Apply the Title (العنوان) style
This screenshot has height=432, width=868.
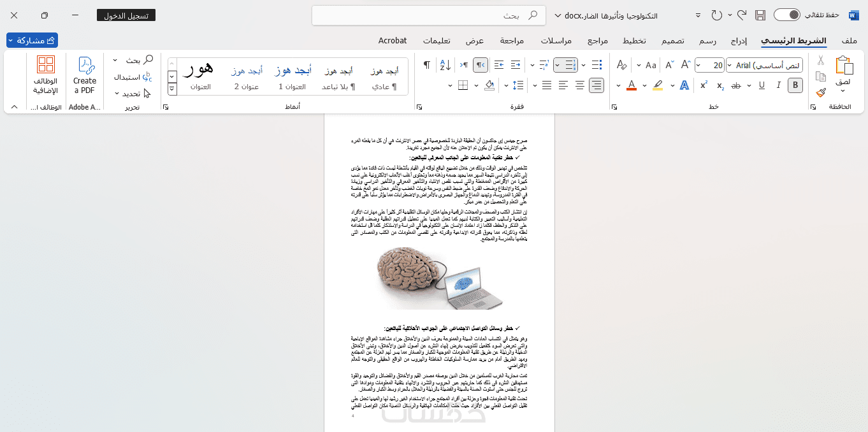(201, 76)
